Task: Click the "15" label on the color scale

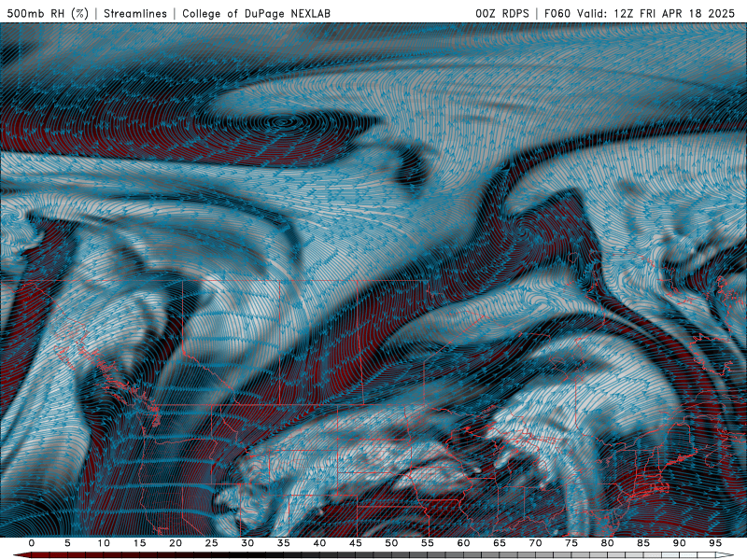Action: [x=139, y=543]
